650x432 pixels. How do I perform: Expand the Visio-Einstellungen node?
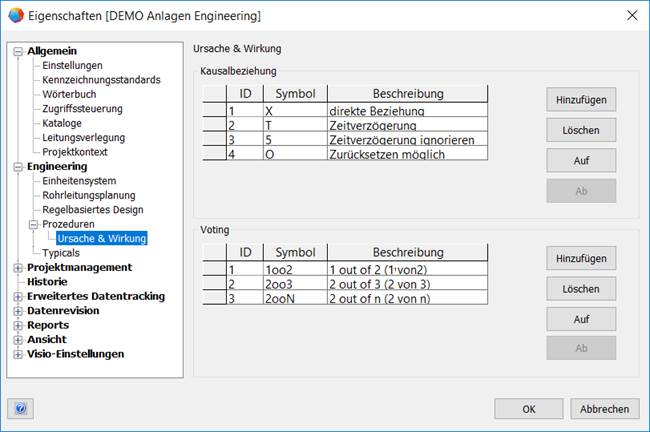coord(18,354)
